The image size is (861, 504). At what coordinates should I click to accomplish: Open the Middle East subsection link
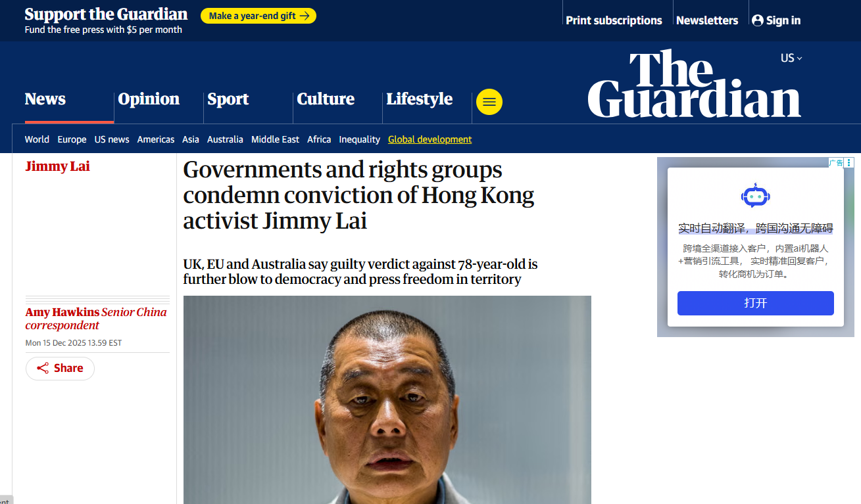[275, 139]
